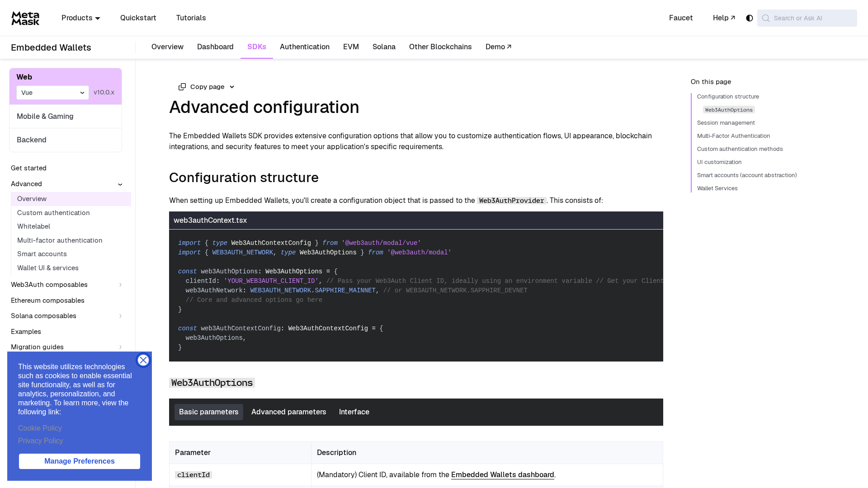This screenshot has width=868, height=488.
Task: Follow the Embedded Wallets dashboard link
Action: [503, 475]
